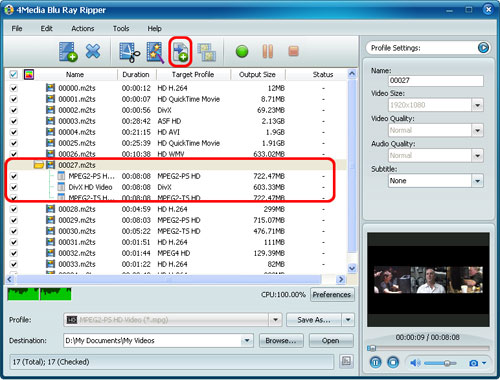Click the Open destination button
The image size is (500, 380).
point(331,341)
